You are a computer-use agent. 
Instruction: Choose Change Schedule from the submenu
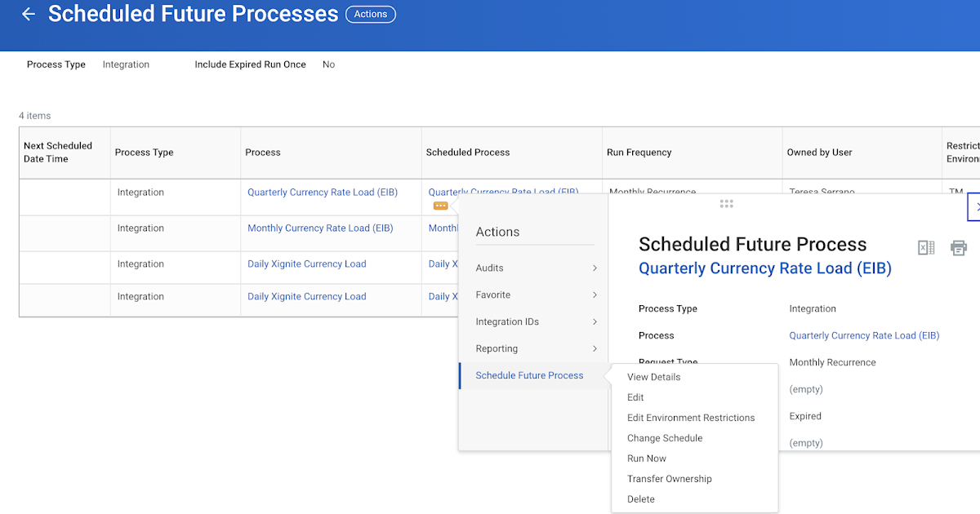click(665, 437)
